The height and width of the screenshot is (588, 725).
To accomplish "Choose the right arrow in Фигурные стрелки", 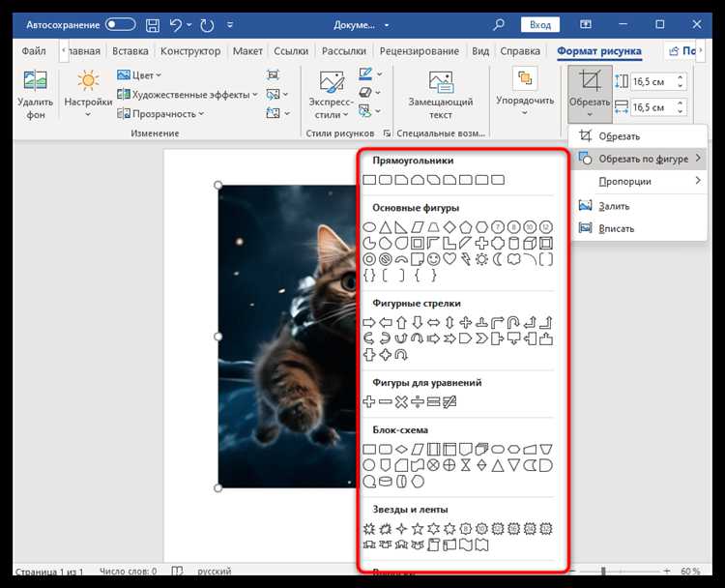I will point(369,322).
